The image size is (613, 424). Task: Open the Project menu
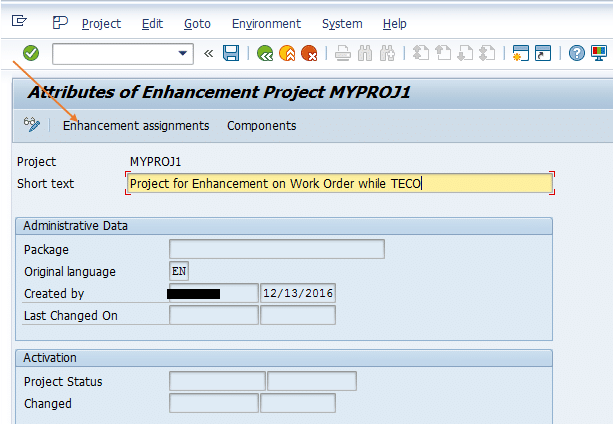click(101, 23)
